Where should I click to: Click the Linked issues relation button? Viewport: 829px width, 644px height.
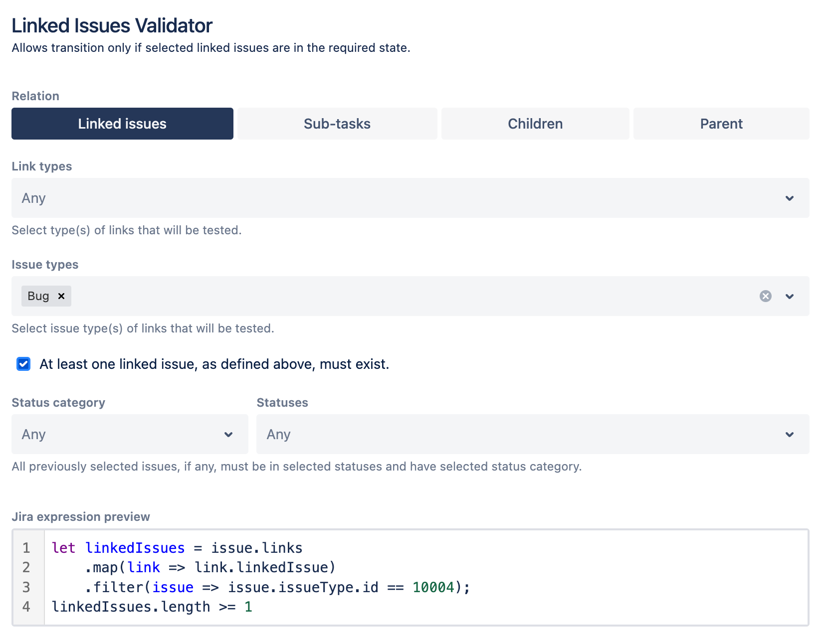point(122,124)
